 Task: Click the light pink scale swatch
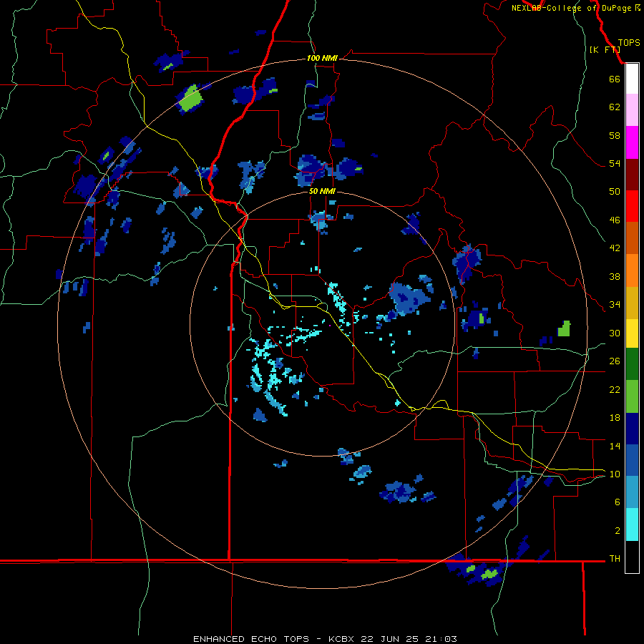point(632,109)
